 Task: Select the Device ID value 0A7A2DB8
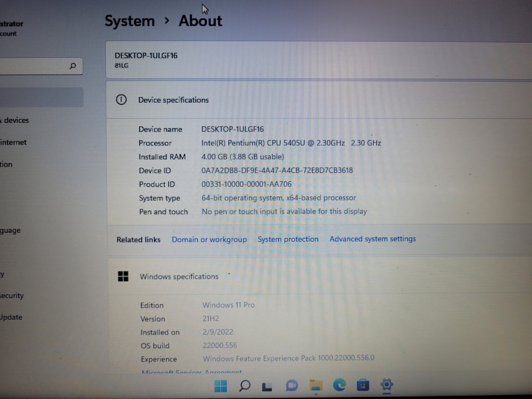coord(277,170)
